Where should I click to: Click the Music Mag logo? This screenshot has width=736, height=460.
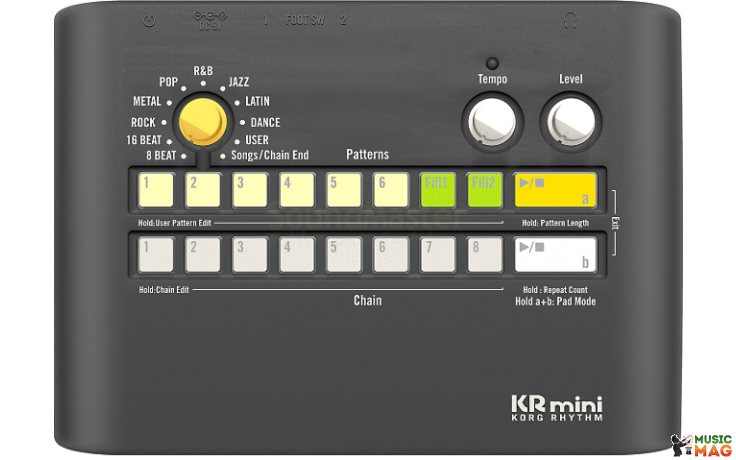703,445
